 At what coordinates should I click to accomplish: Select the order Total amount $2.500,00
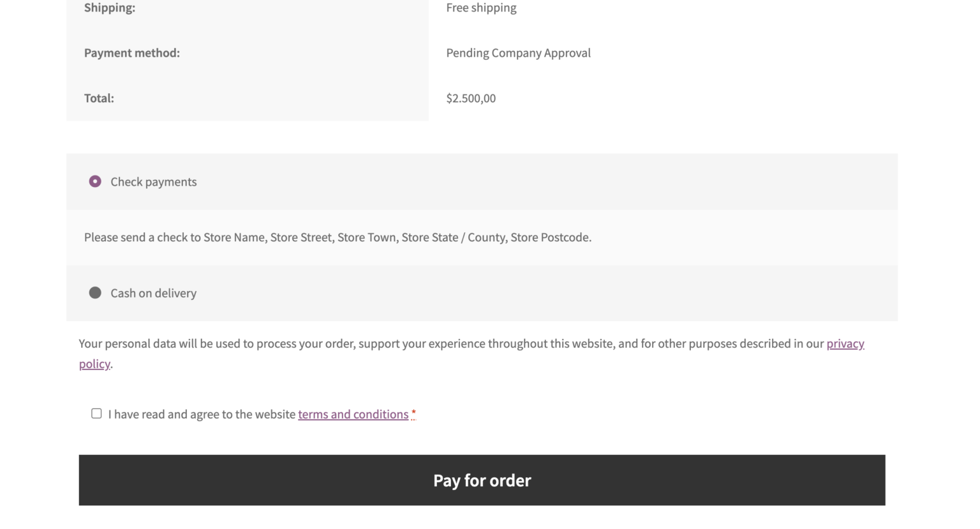coord(471,98)
